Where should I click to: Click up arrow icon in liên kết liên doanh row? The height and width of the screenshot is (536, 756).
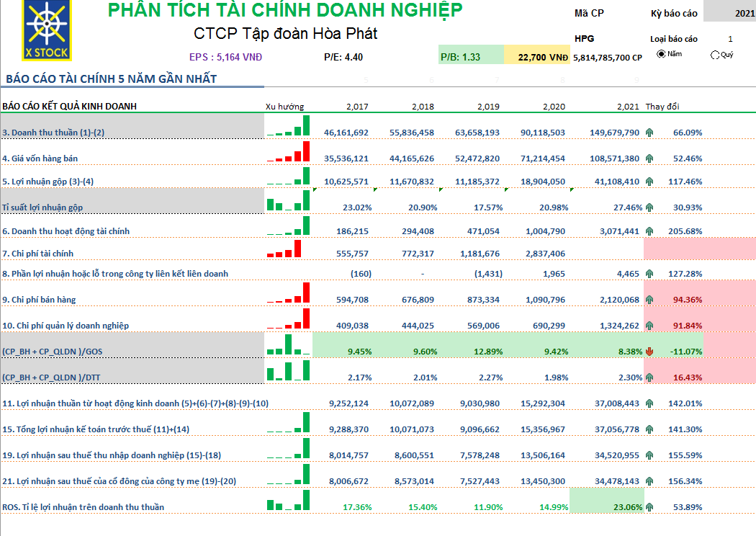(649, 274)
